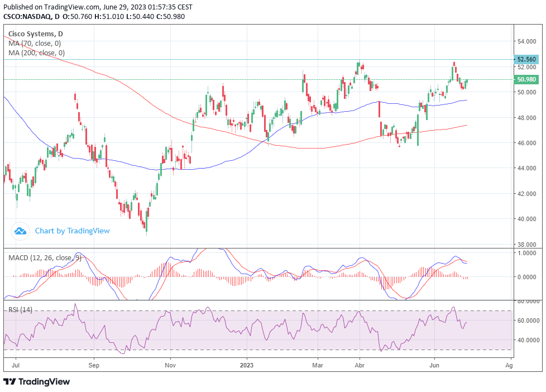This screenshot has height=392, width=546.
Task: Click the 48.000 price axis label
Action: tap(526, 117)
